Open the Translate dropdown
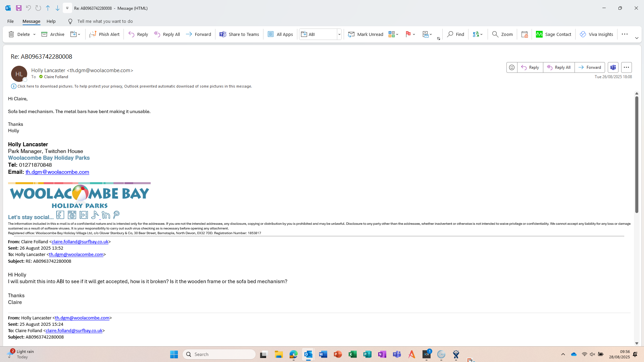Image resolution: width=644 pixels, height=362 pixels. [478, 34]
